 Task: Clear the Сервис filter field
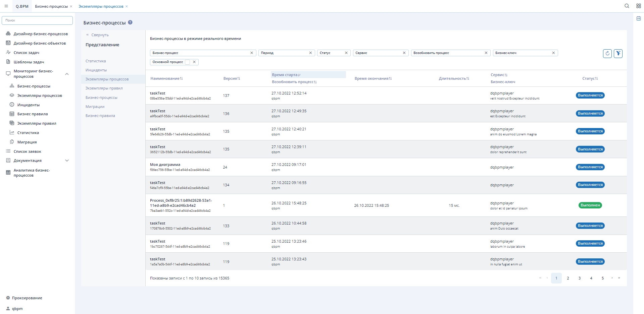[x=404, y=53]
